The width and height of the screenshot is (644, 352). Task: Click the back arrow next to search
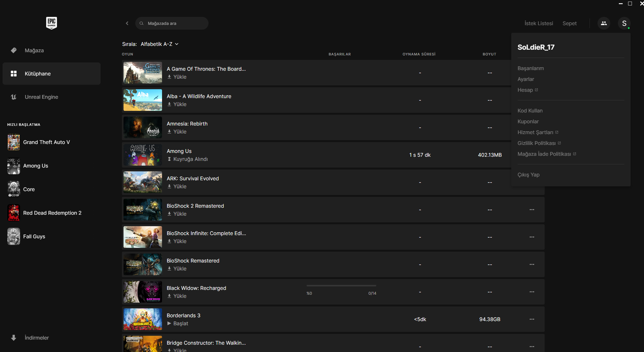(x=127, y=23)
